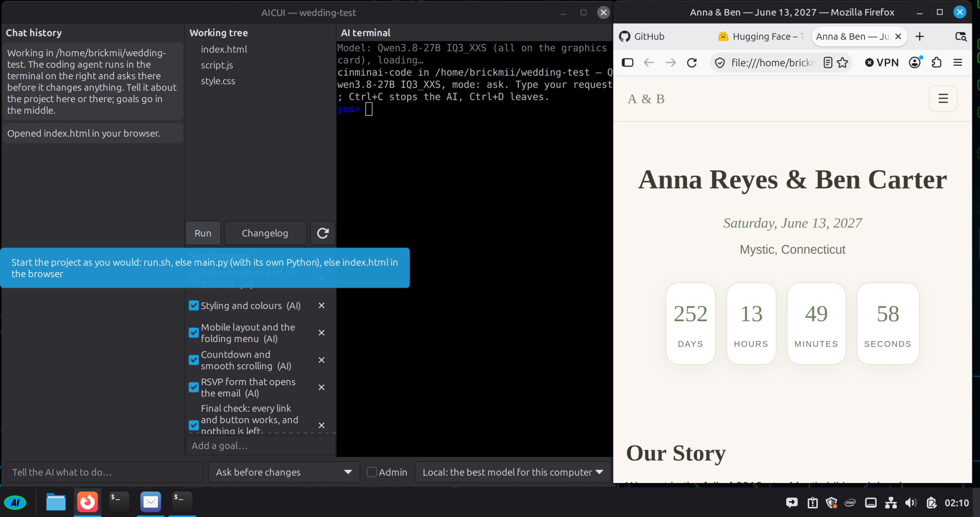The width and height of the screenshot is (980, 517).
Task: Remove the Countdown and smooth scrolling goal
Action: pyautogui.click(x=322, y=360)
